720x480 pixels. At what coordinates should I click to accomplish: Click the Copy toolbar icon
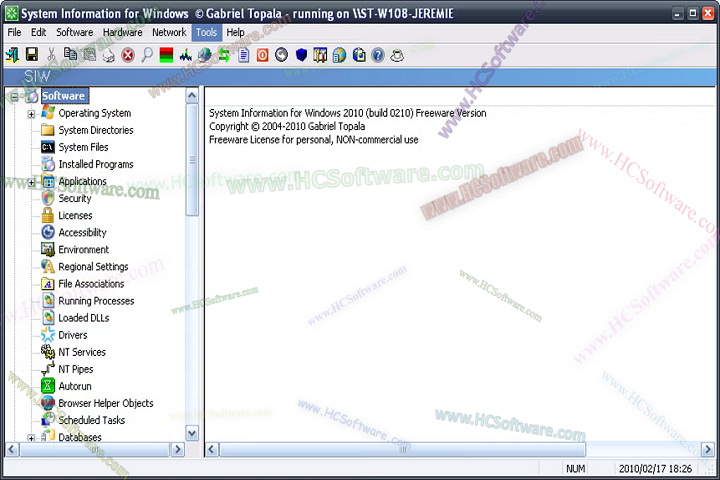click(x=70, y=55)
